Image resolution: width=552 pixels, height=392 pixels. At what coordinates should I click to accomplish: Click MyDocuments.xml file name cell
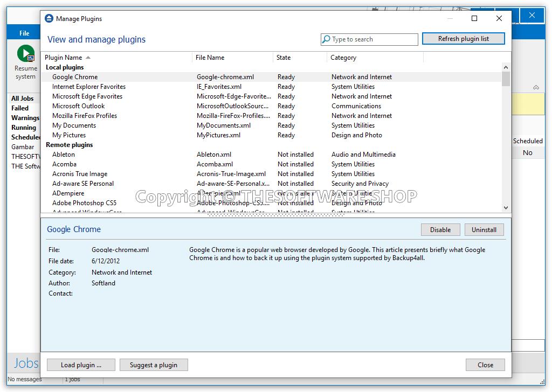[224, 125]
